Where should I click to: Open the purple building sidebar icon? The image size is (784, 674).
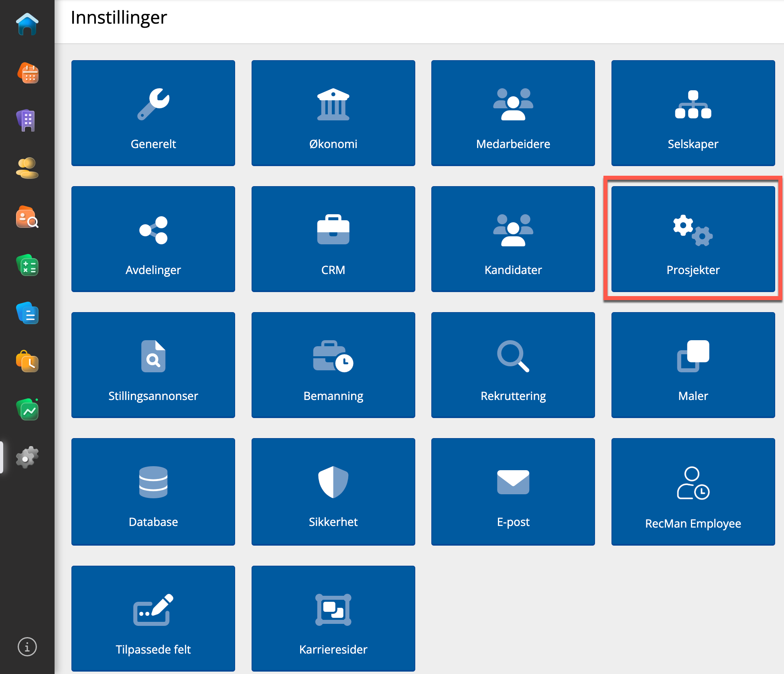tap(27, 120)
